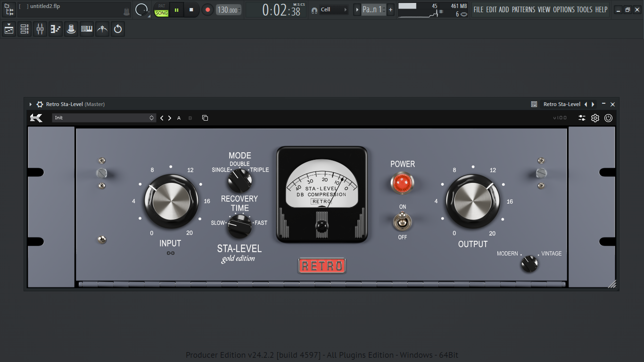Open the FILE menu
Viewport: 644px width, 362px height.
click(479, 9)
